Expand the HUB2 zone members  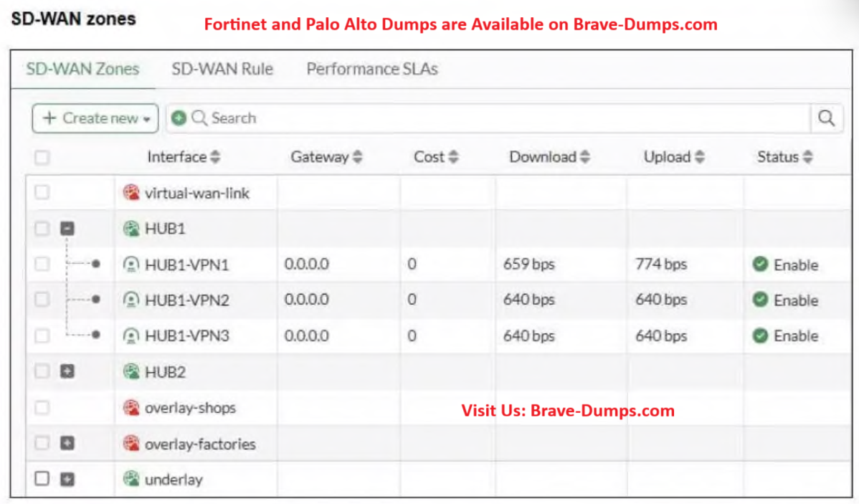click(67, 372)
